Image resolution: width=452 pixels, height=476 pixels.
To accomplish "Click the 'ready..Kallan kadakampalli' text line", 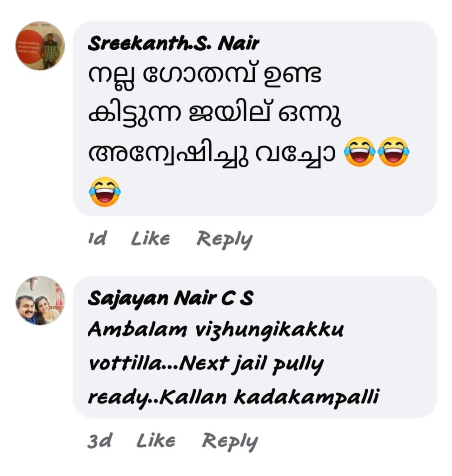I will [x=233, y=398].
